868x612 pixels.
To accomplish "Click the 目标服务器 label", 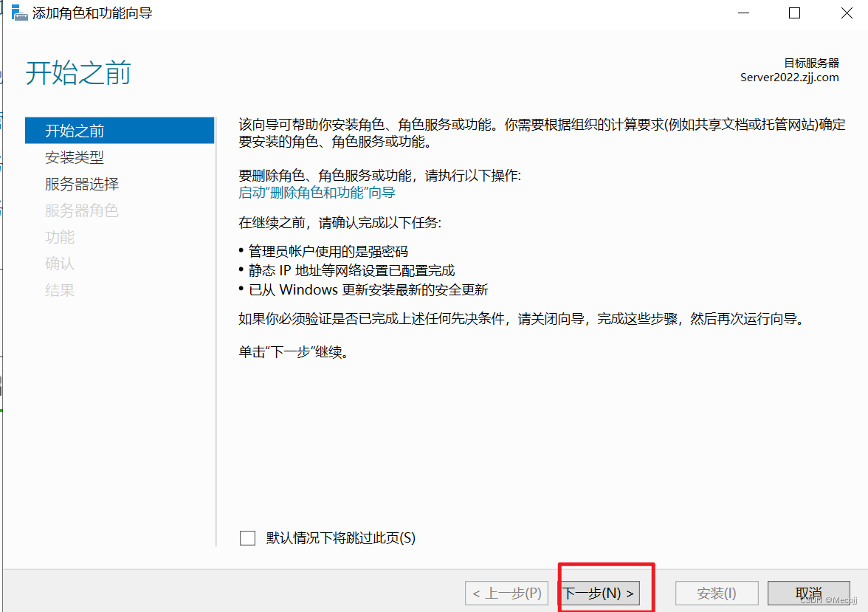I will 812,63.
